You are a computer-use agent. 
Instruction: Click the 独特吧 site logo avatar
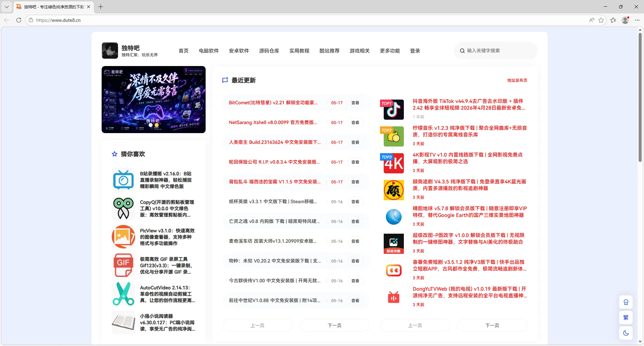(x=110, y=51)
